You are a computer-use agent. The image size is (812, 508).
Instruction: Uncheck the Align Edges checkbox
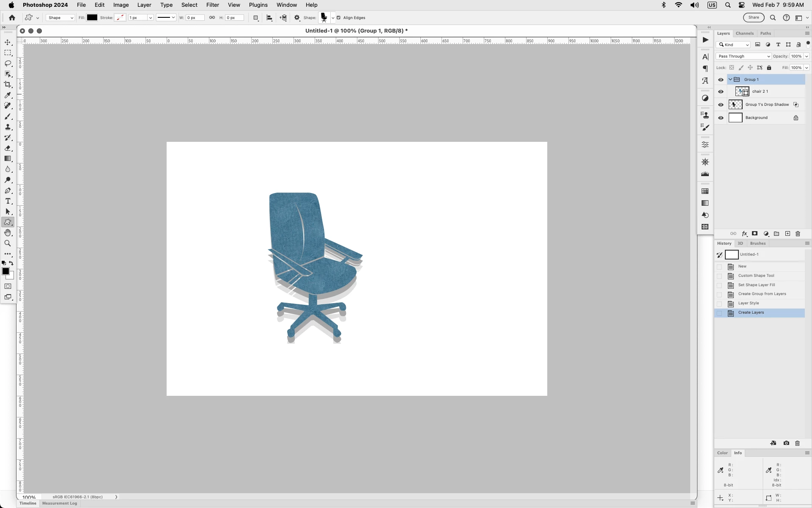(338, 18)
